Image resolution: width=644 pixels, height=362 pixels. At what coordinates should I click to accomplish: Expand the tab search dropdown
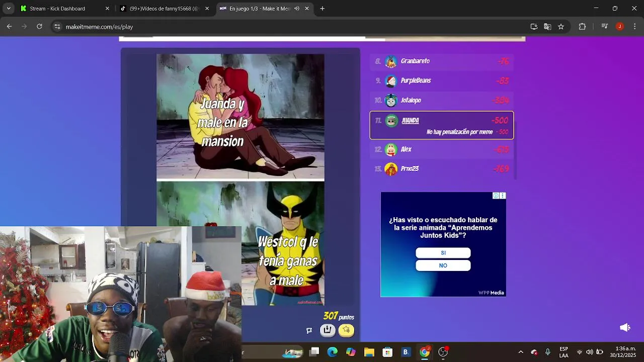click(8, 9)
